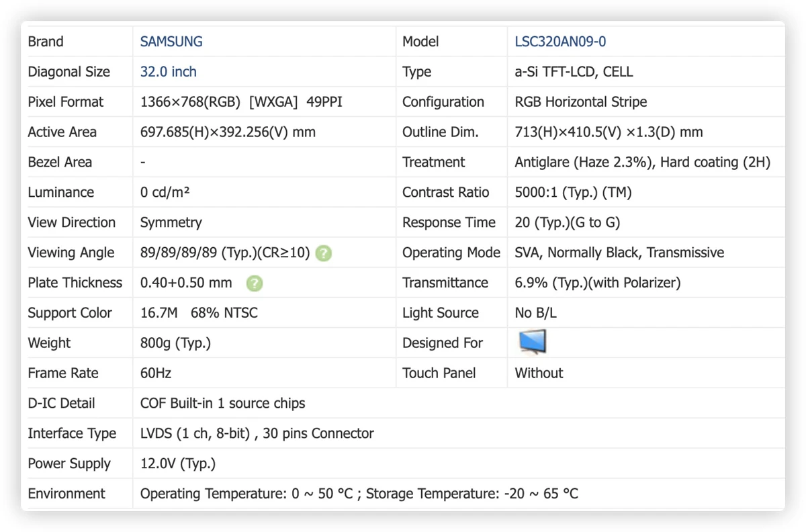806x532 pixels.
Task: Click the help icon beside Viewing Angle value
Action: [x=324, y=253]
